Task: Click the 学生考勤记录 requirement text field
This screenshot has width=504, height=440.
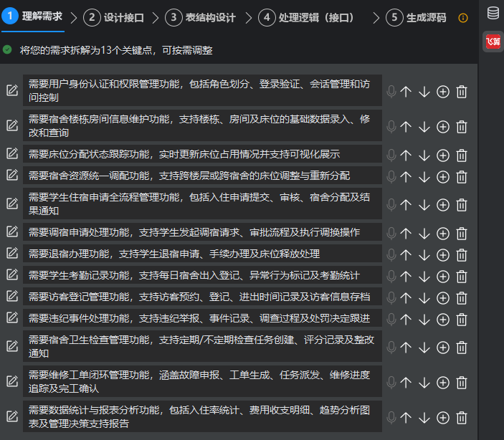Action: pos(202,275)
